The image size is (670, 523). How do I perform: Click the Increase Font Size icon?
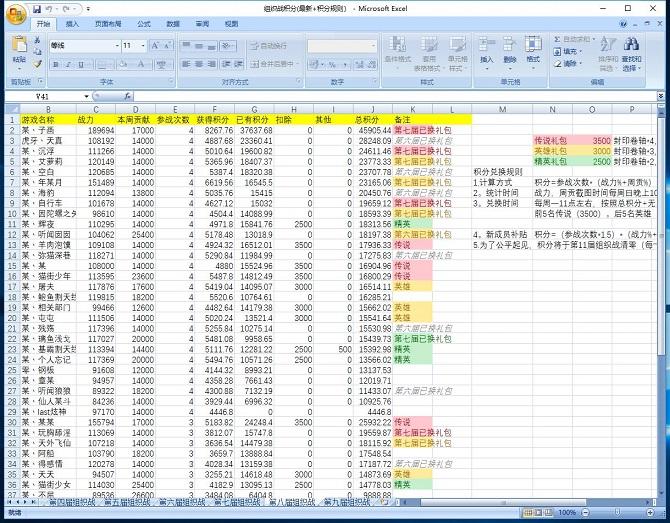point(157,46)
